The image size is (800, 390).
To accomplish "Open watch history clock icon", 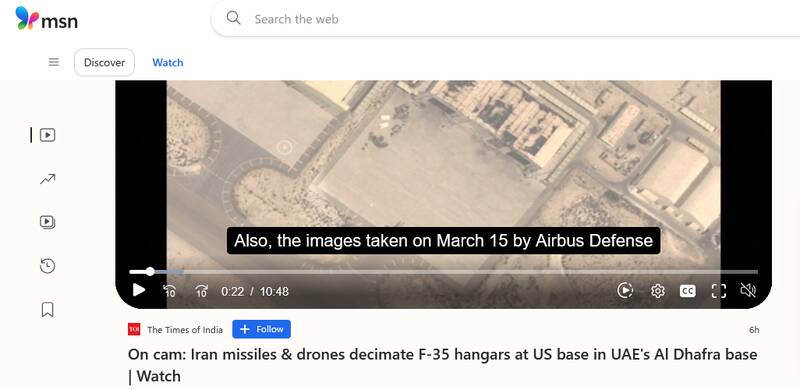I will [x=47, y=266].
